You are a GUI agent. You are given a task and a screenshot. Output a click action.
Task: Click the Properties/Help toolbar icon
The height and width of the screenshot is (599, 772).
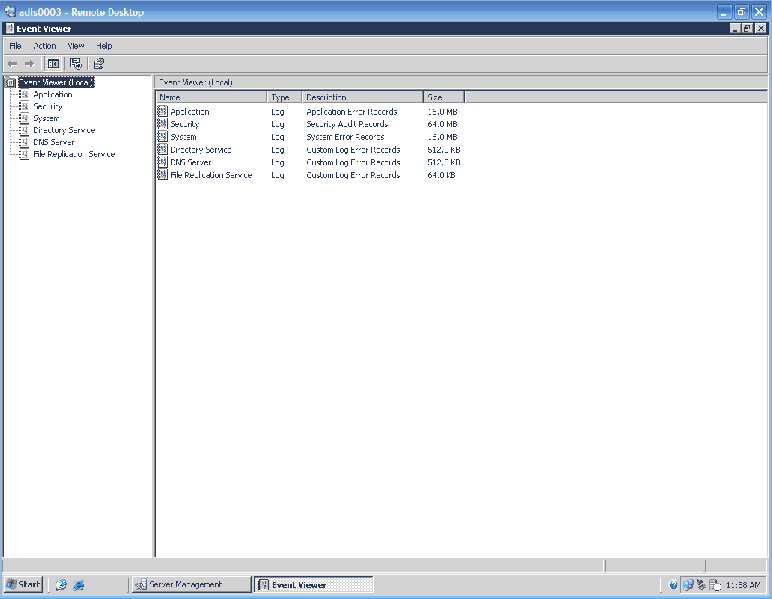[x=99, y=63]
